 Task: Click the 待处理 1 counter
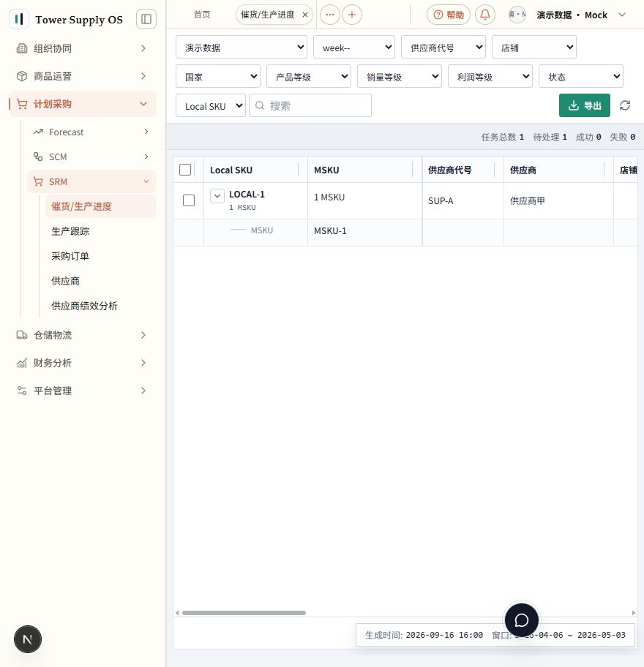[x=550, y=137]
